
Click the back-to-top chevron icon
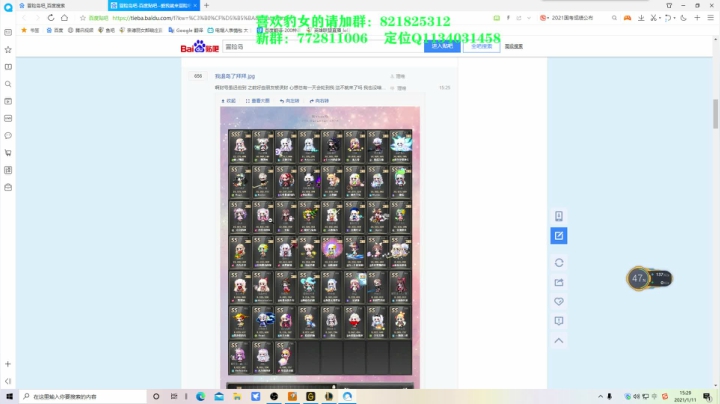tap(559, 341)
